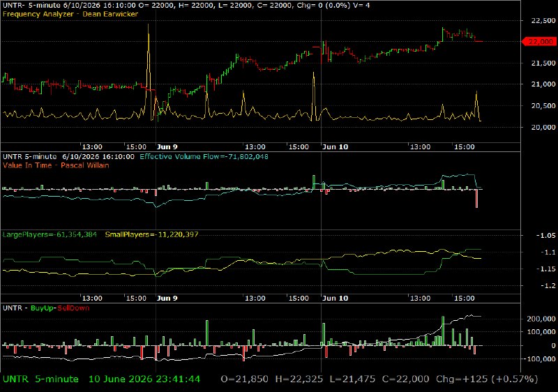Click "C=22,000" in the status bar

(x=406, y=379)
